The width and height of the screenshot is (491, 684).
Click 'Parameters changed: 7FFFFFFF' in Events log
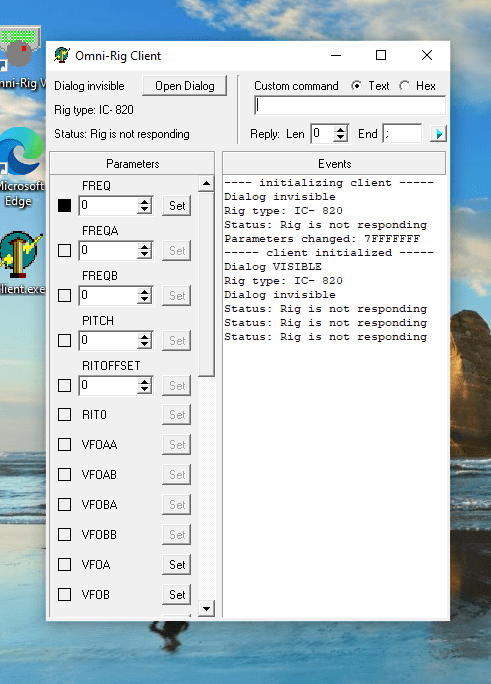point(322,239)
